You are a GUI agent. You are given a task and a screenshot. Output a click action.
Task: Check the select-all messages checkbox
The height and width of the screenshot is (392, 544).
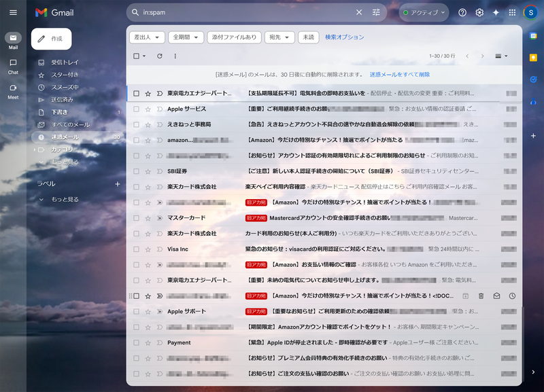tap(137, 56)
